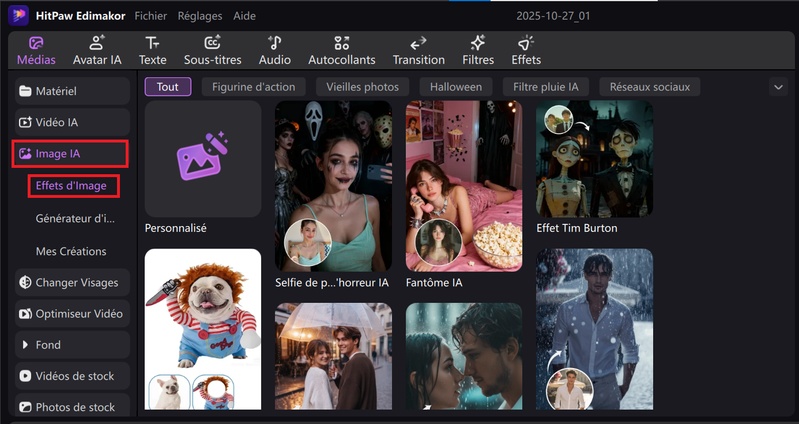Select the Tout filter chip
The image size is (799, 424).
[x=168, y=87]
